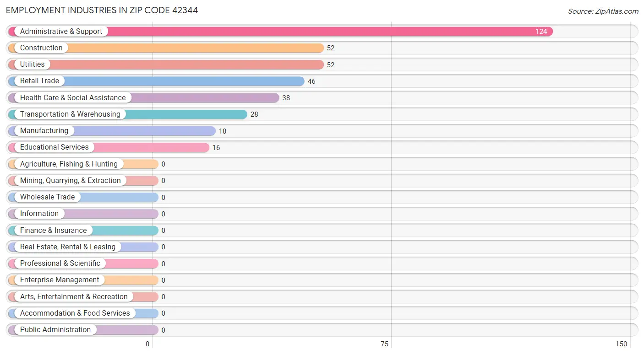Click Health Care & Social Assistance label
644x355 pixels.
click(x=73, y=98)
